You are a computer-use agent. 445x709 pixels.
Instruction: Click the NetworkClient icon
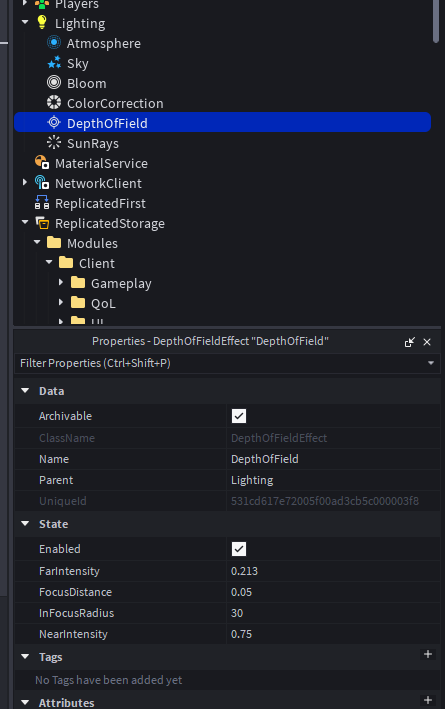click(x=42, y=183)
